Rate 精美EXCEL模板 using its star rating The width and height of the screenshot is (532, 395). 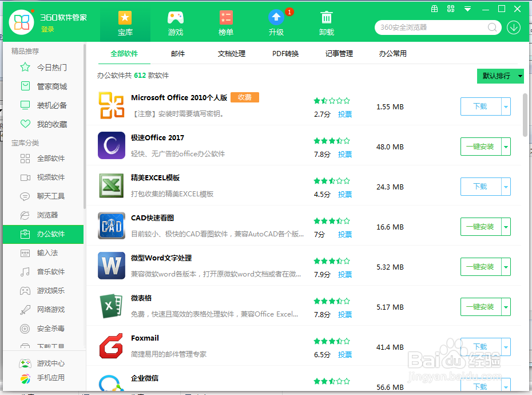332,180
